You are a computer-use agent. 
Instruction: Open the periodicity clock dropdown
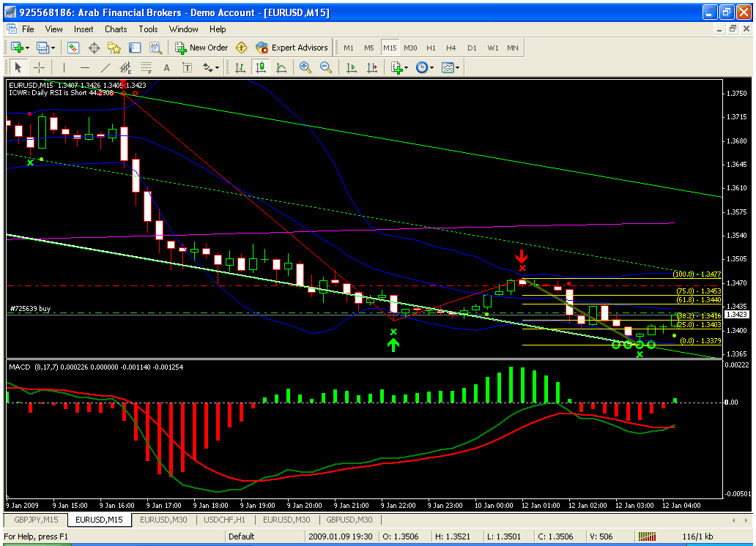pyautogui.click(x=424, y=68)
